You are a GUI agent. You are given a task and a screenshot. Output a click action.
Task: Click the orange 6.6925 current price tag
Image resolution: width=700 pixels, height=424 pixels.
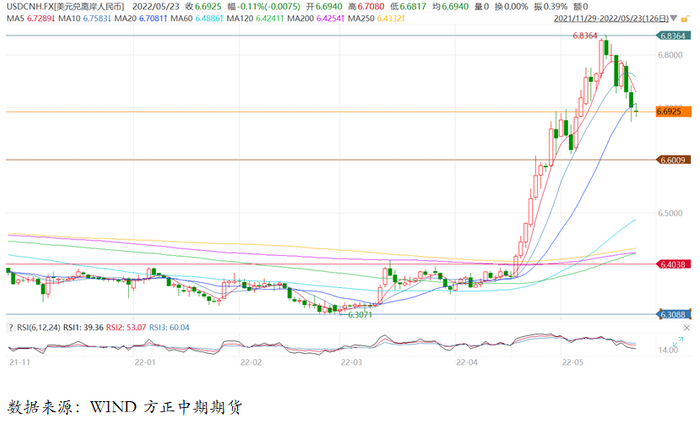pos(673,112)
